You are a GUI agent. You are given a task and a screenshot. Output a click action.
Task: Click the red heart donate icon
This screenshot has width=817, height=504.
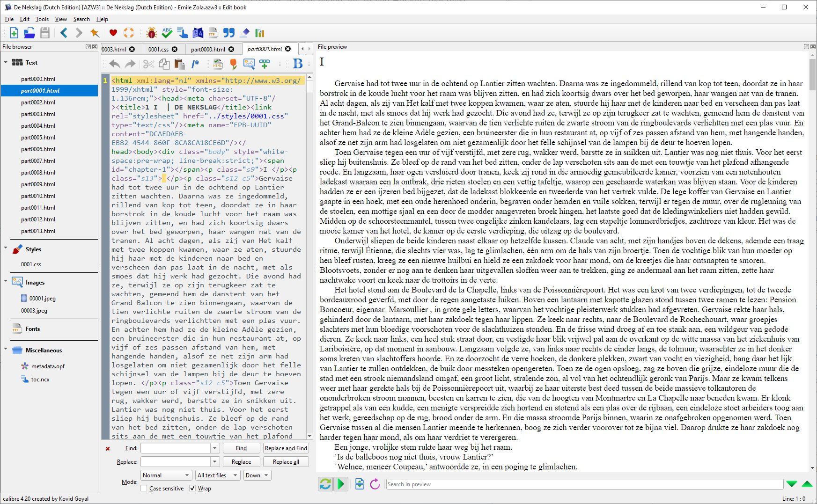(x=113, y=33)
